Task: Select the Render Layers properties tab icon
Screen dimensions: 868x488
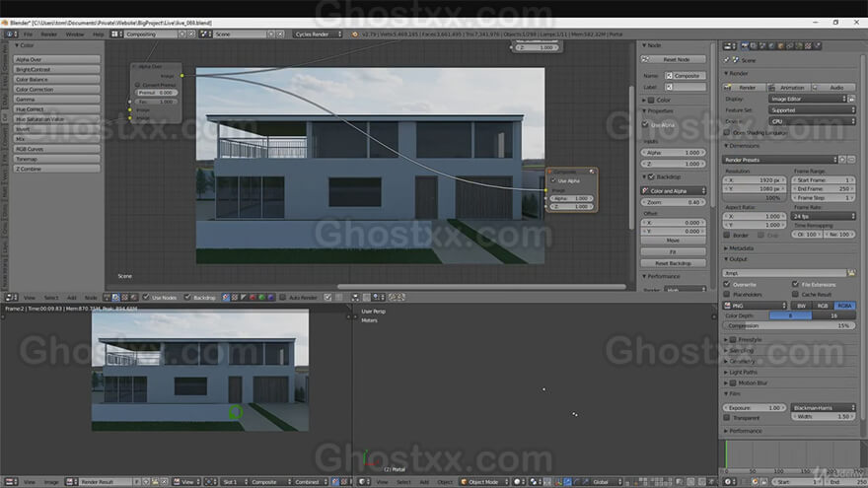Action: pyautogui.click(x=754, y=46)
